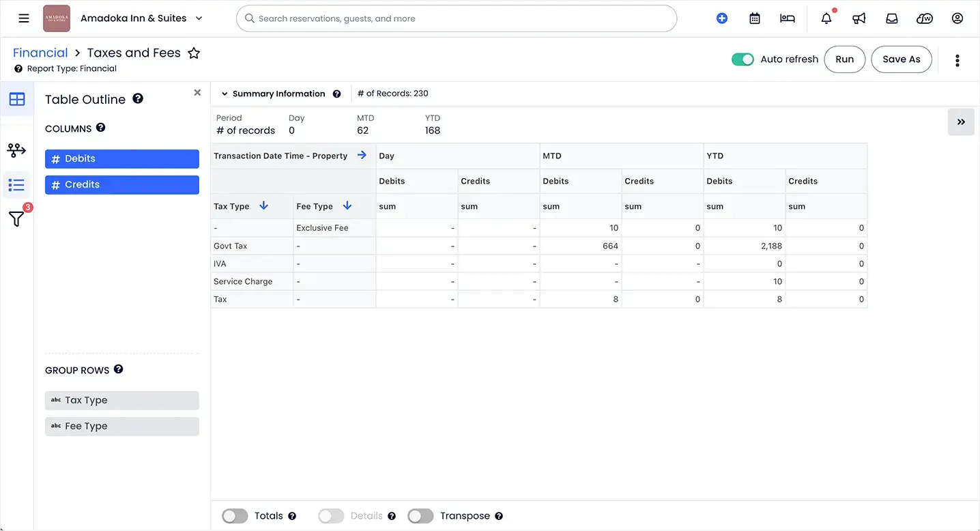Click the # of Records: 230 label

[393, 94]
